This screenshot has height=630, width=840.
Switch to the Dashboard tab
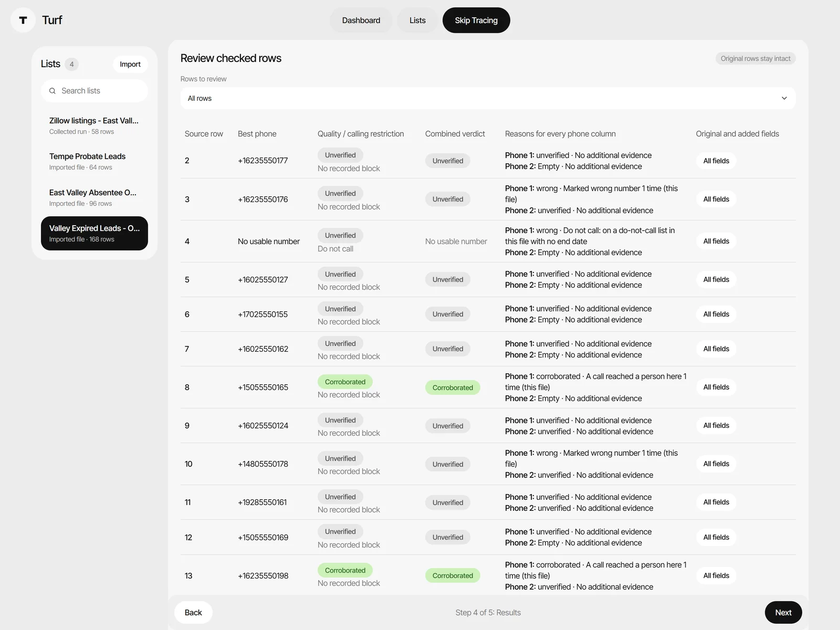click(361, 20)
